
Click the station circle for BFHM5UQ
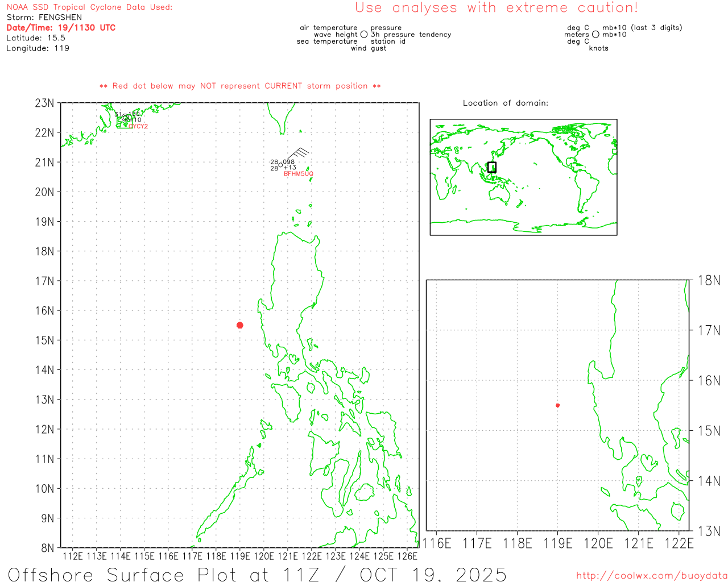tap(280, 165)
